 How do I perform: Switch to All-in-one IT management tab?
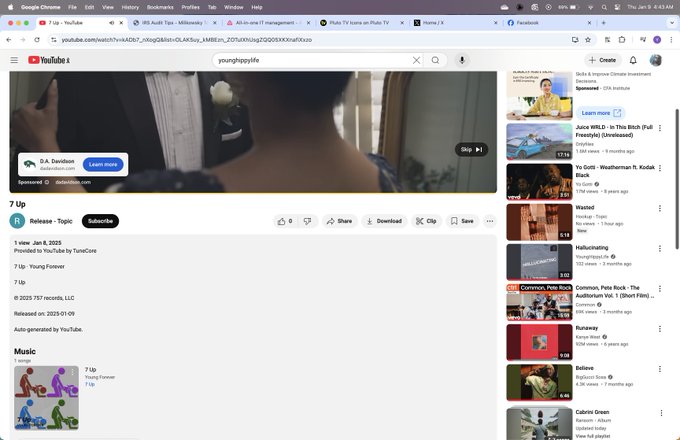(268, 23)
